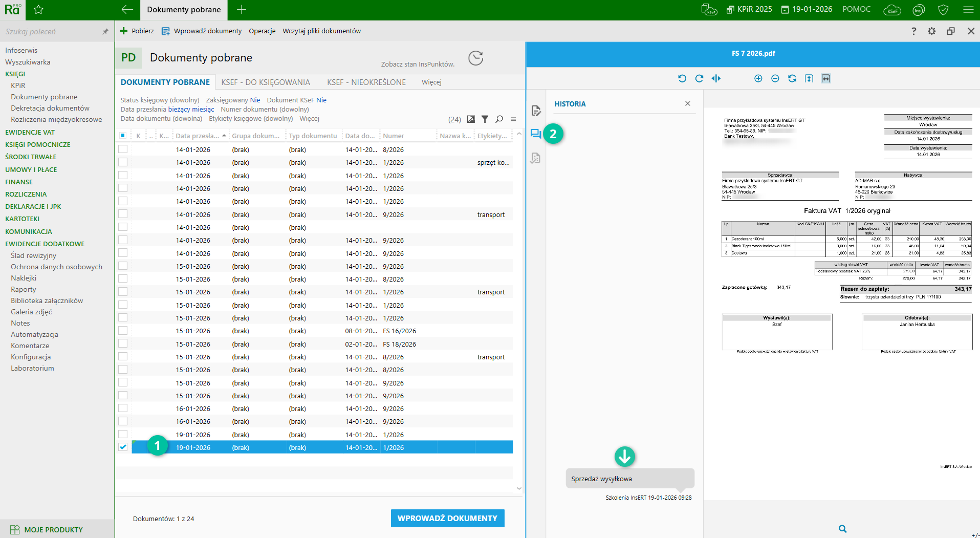The image size is (980, 538).
Task: Open the list options hamburger menu
Action: [513, 119]
